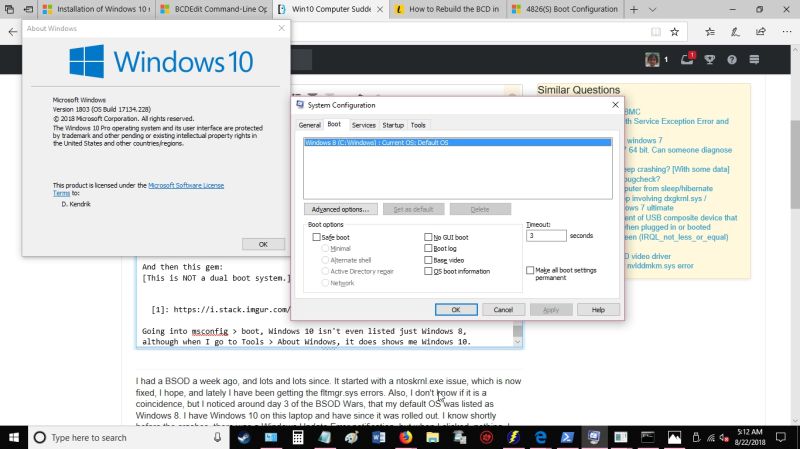The image size is (800, 449).
Task: Click OK in About Windows dialog
Action: click(x=263, y=244)
